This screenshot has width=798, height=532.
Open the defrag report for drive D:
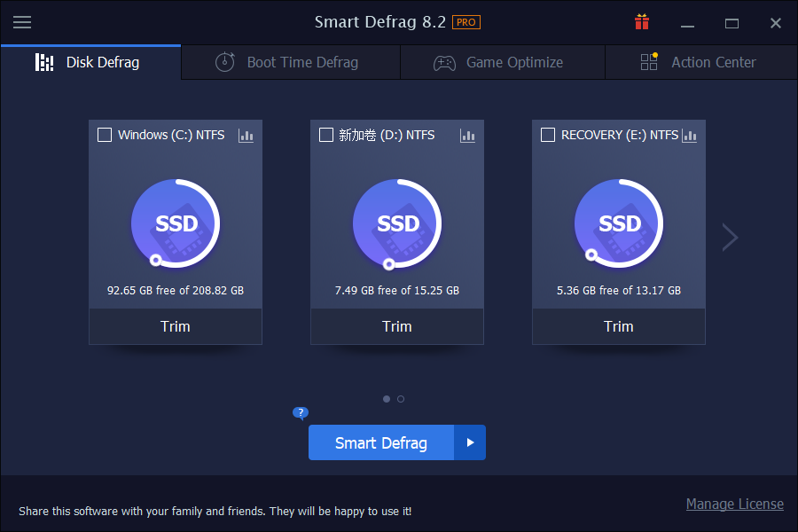coord(467,135)
